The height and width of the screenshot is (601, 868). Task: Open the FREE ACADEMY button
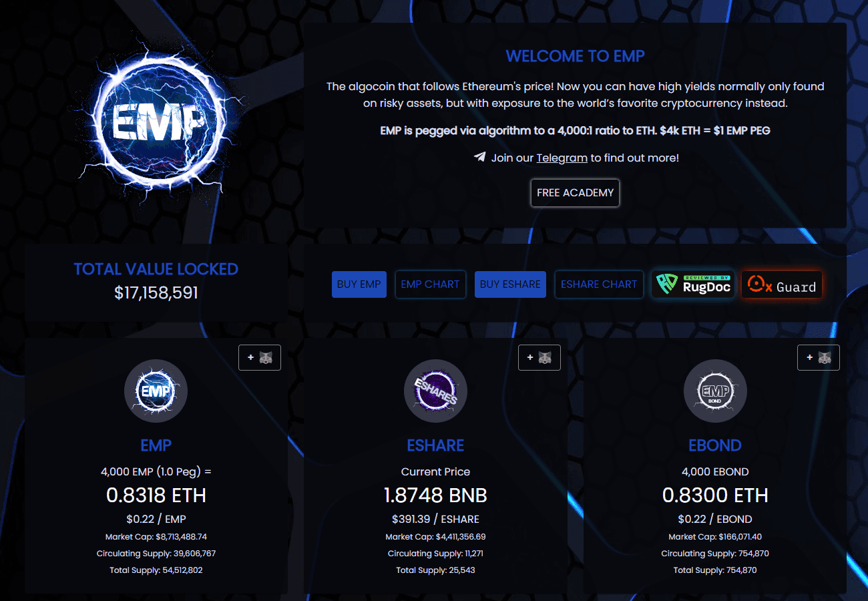pos(575,193)
